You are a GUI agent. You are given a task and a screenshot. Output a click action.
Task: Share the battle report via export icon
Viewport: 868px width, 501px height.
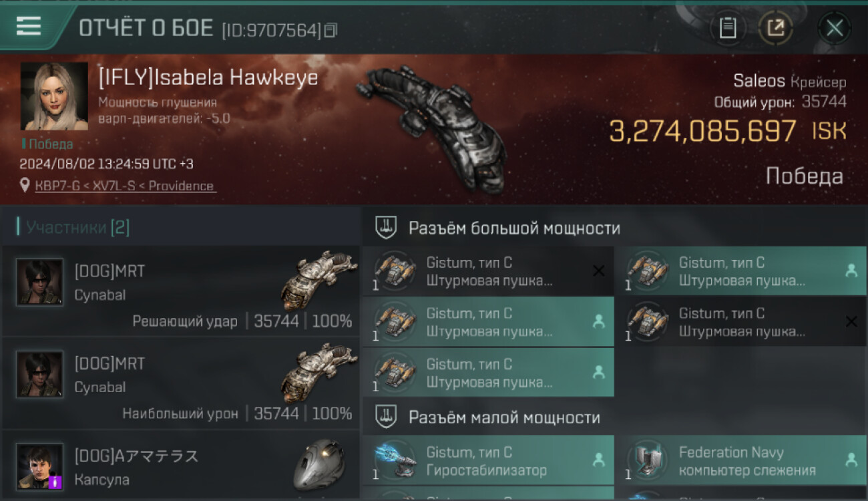pos(775,28)
